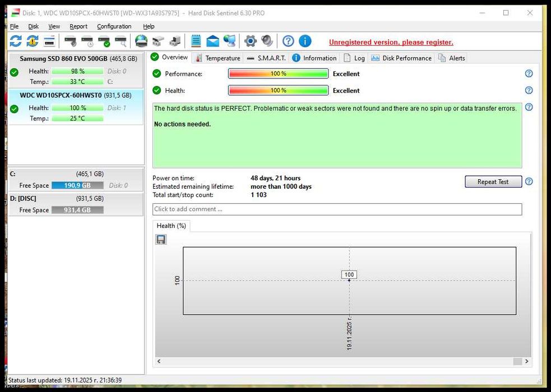Click the disk icon with green checkmark badge
551x392 pixels.
click(104, 41)
